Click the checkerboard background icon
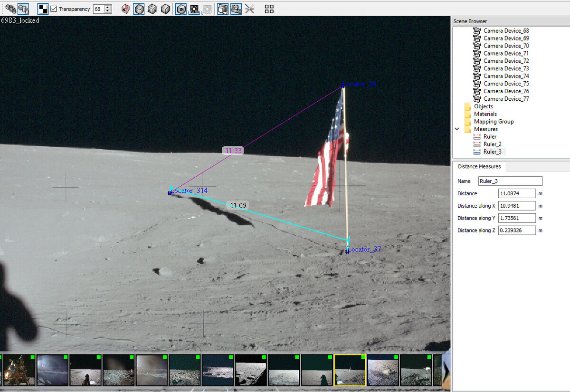 (42, 9)
